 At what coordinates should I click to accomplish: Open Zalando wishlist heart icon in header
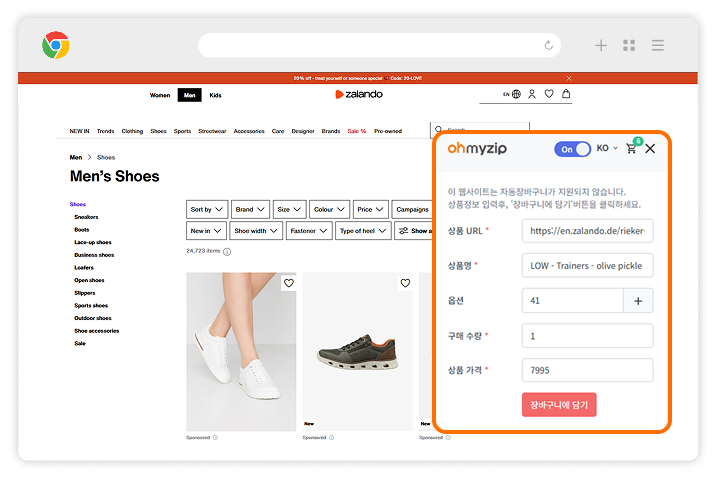(x=549, y=94)
